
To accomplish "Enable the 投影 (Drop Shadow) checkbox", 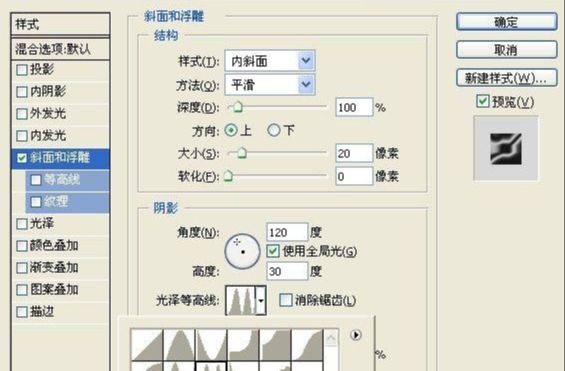I will pos(22,70).
